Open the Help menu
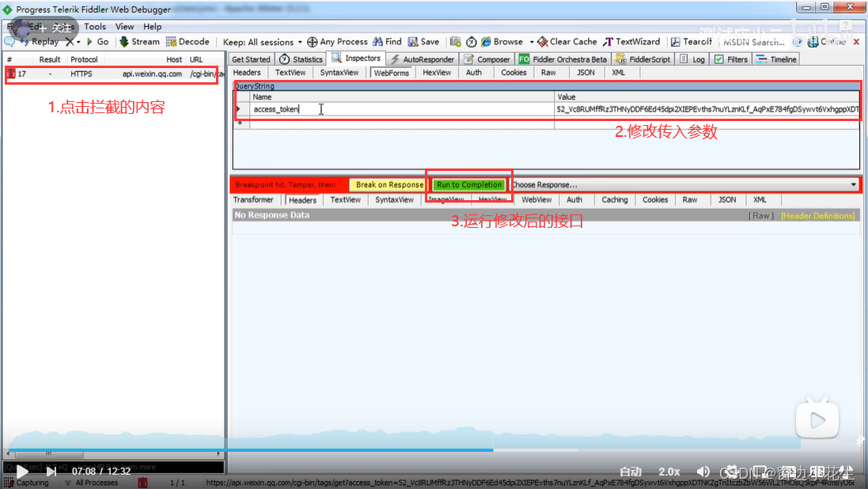Screen dimensions: 868x489 pos(152,27)
